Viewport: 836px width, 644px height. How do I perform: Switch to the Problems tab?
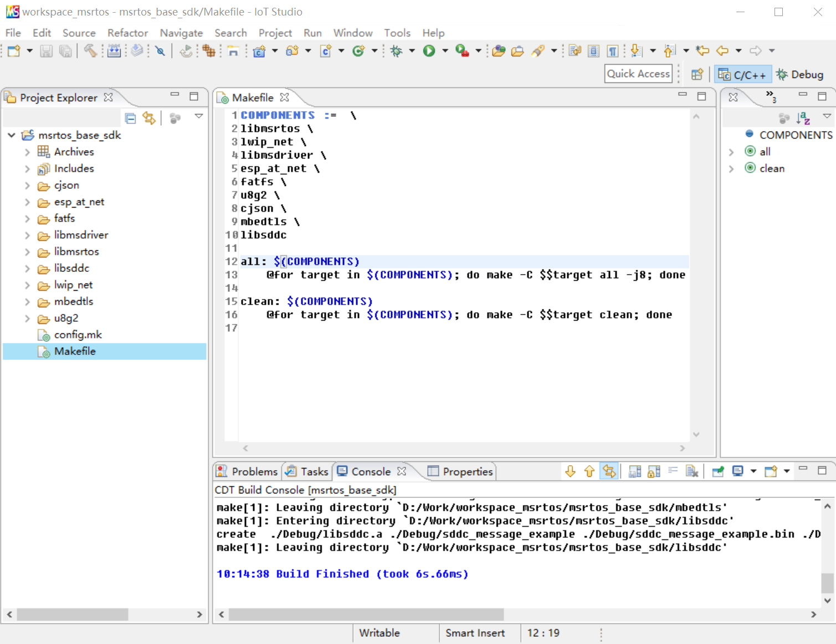[248, 471]
